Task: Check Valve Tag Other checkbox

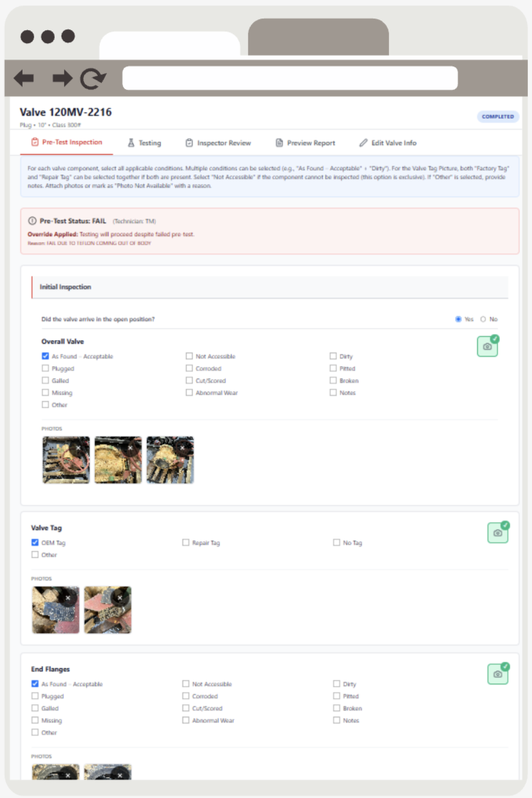Action: coord(35,555)
